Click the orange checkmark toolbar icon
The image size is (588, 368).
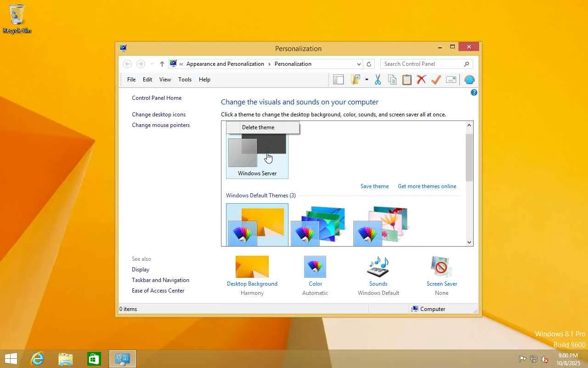436,80
